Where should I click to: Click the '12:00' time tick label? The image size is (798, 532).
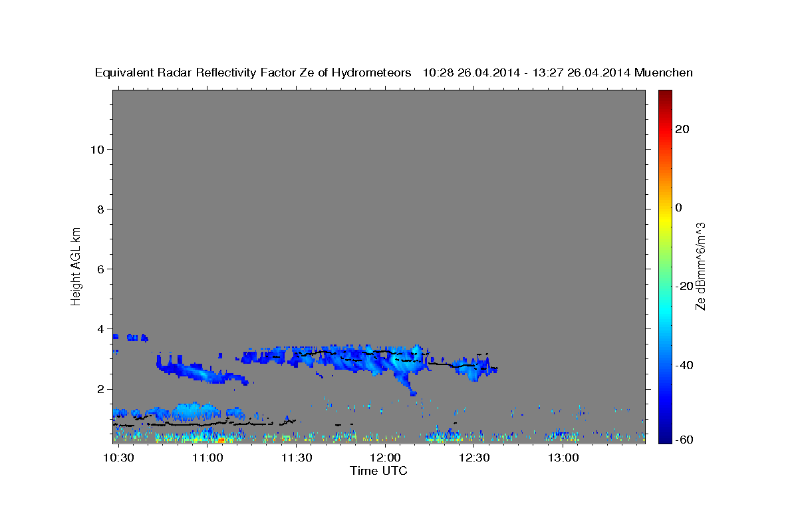coord(385,458)
